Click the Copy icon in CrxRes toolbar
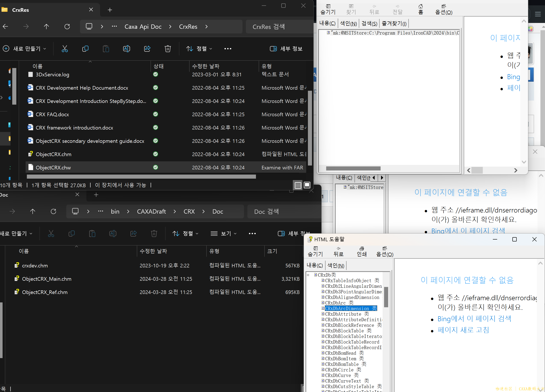The height and width of the screenshot is (392, 545). [85, 49]
